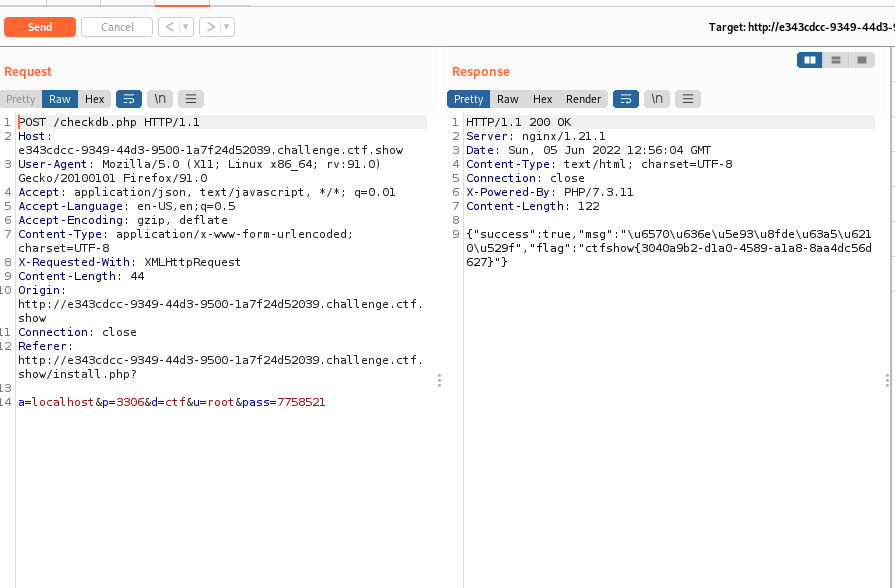Click the Content-Length: 44 header
The image size is (895, 588).
[x=81, y=276]
